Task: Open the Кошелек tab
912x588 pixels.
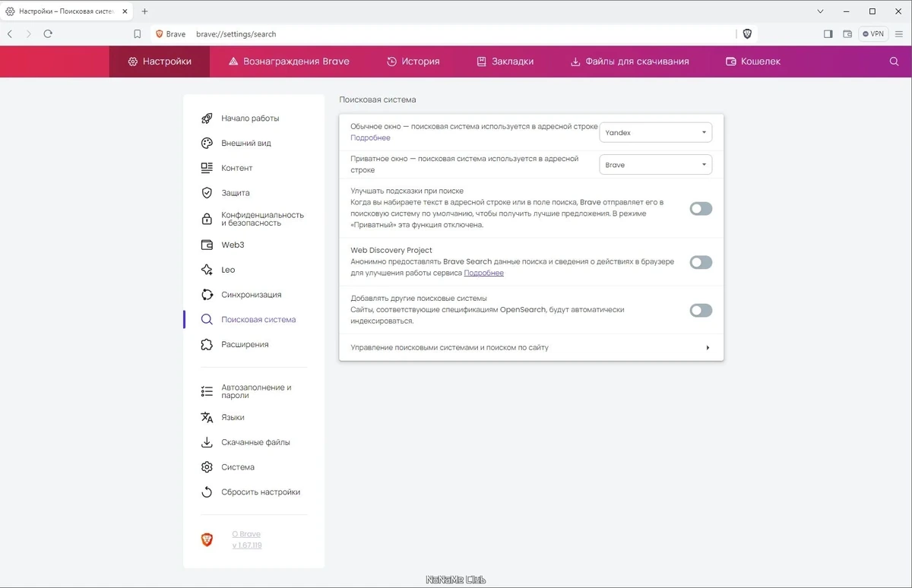Action: pyautogui.click(x=752, y=62)
